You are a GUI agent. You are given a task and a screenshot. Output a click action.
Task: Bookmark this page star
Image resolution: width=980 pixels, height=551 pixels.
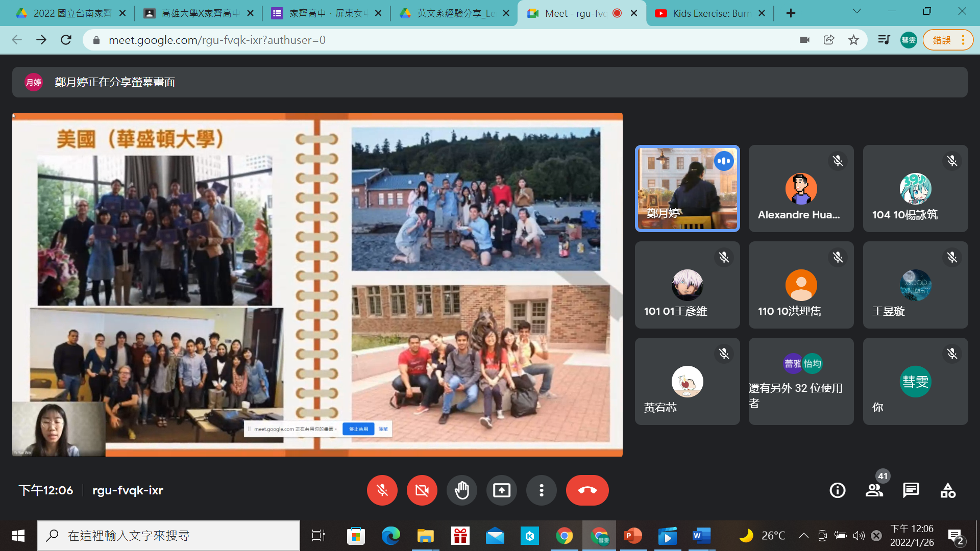coord(853,40)
